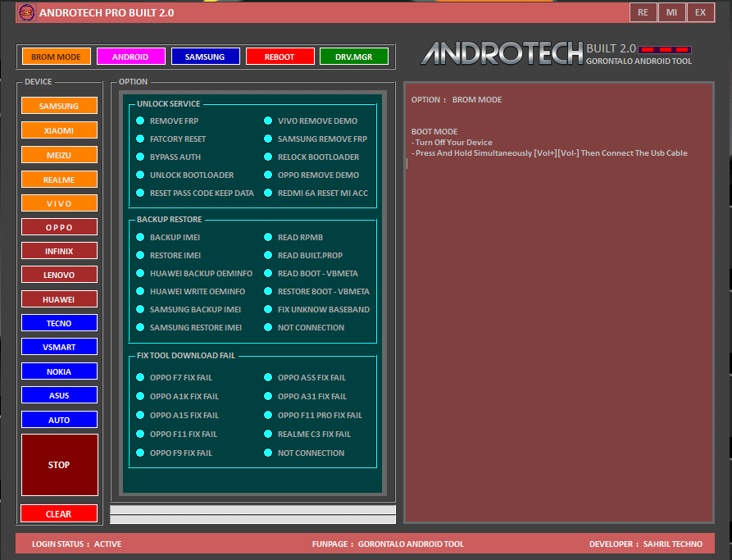
Task: Select RESET PASS CODE KEEP DATA option
Action: pos(195,193)
